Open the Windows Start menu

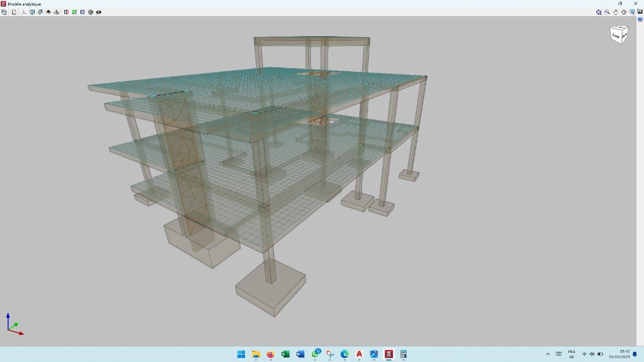tap(241, 354)
